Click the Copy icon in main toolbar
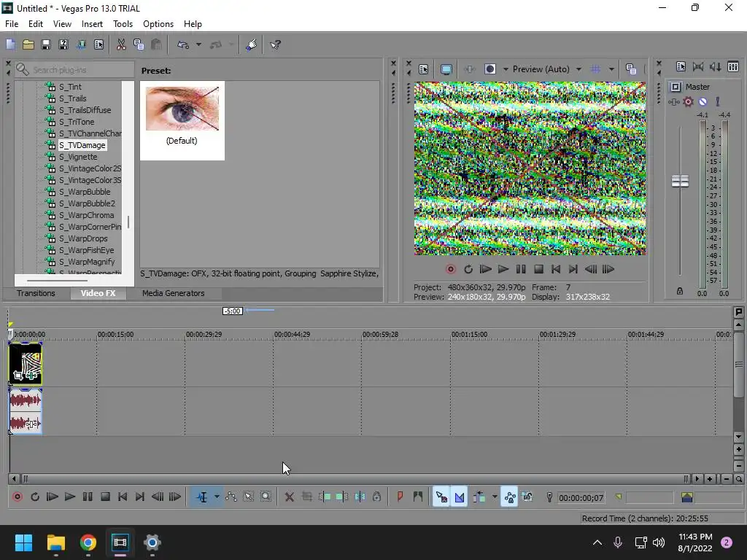The image size is (747, 560). [139, 44]
